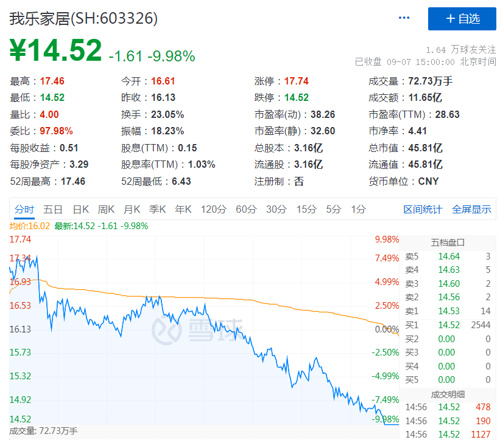Click the 五档盘口 order book header
The height and width of the screenshot is (440, 500).
point(448,242)
